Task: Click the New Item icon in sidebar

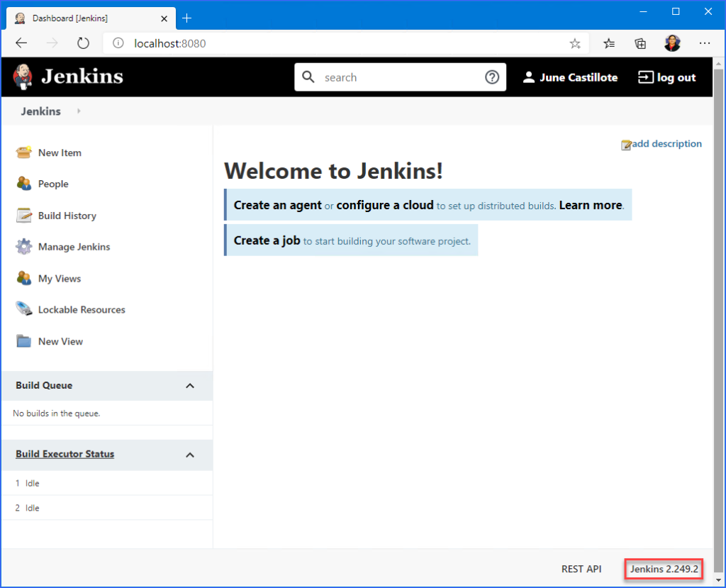Action: 24,152
